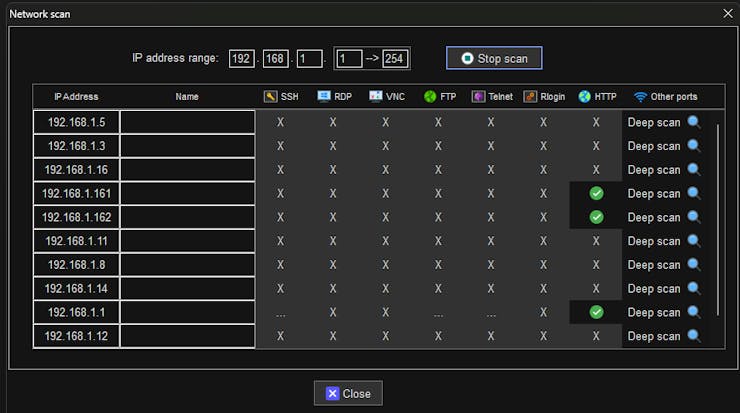Select IP cell 192.168.1.5

coord(76,122)
